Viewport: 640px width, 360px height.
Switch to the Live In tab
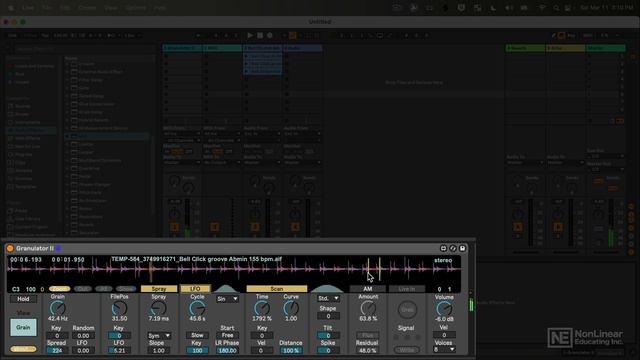[407, 289]
